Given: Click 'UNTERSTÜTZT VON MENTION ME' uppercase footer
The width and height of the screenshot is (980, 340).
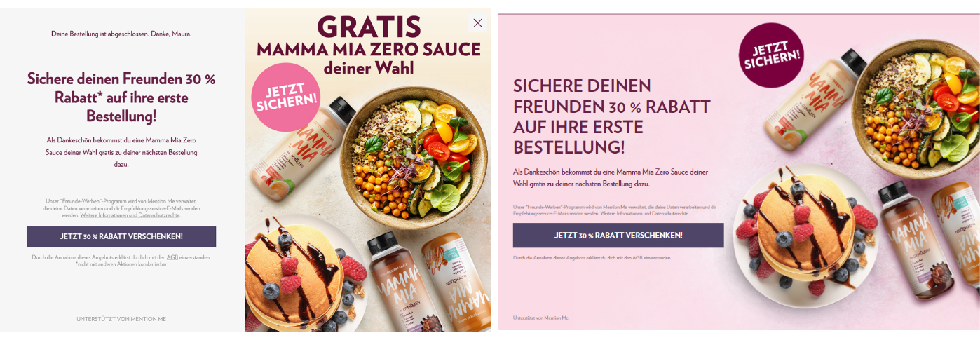Looking at the screenshot, I should pos(121,319).
